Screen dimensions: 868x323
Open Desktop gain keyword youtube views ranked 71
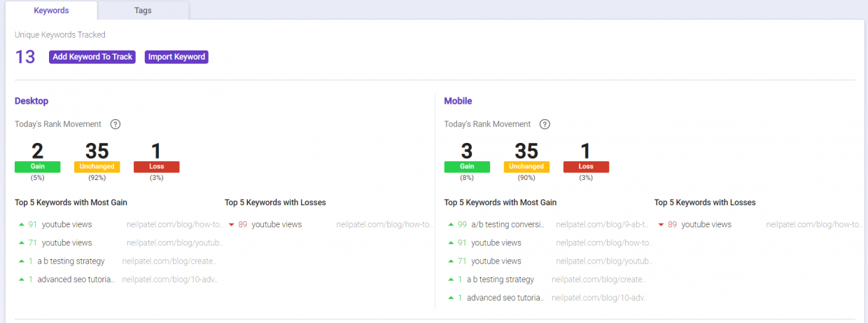tap(66, 242)
